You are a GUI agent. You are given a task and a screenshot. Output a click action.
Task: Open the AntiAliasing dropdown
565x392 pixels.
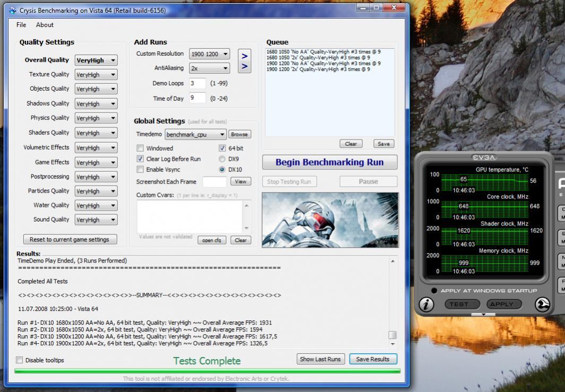pos(210,68)
